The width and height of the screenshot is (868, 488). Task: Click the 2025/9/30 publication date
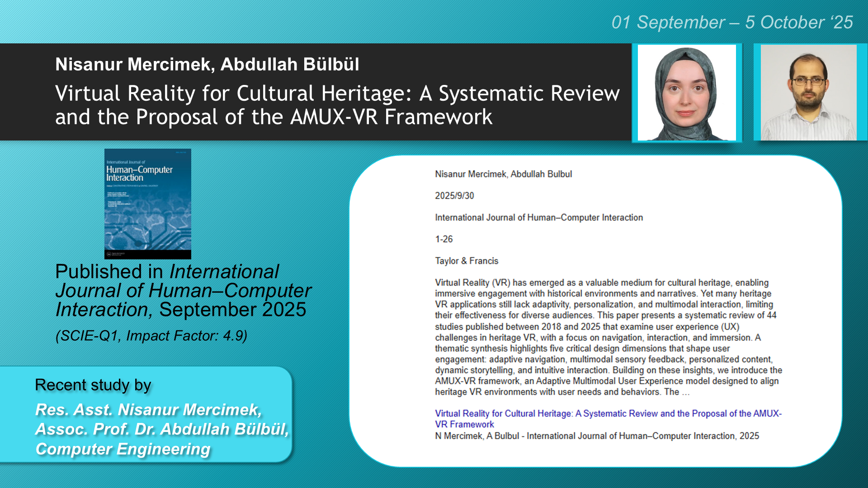tap(454, 196)
